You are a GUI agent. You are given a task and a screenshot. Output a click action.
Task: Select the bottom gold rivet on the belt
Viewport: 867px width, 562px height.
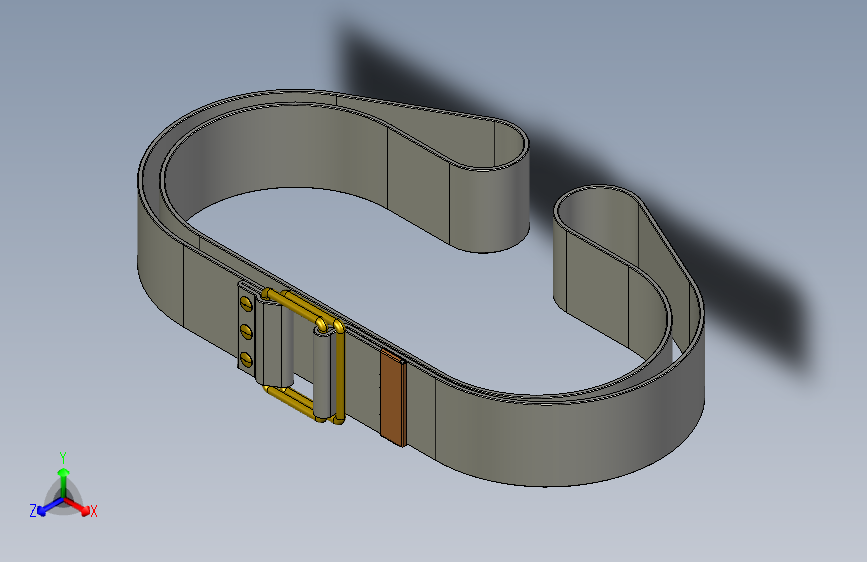[247, 360]
